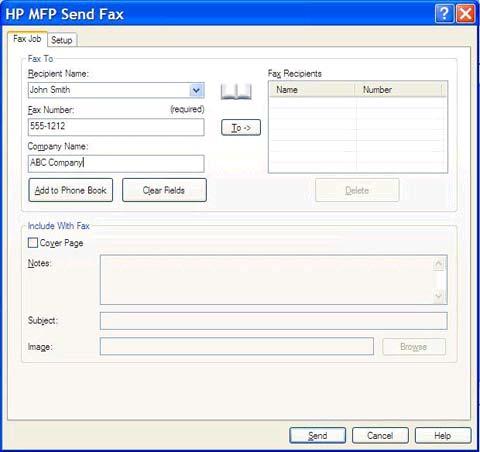Close the HP MFP Send Fax dialog
The image size is (480, 452).
pyautogui.click(x=465, y=14)
